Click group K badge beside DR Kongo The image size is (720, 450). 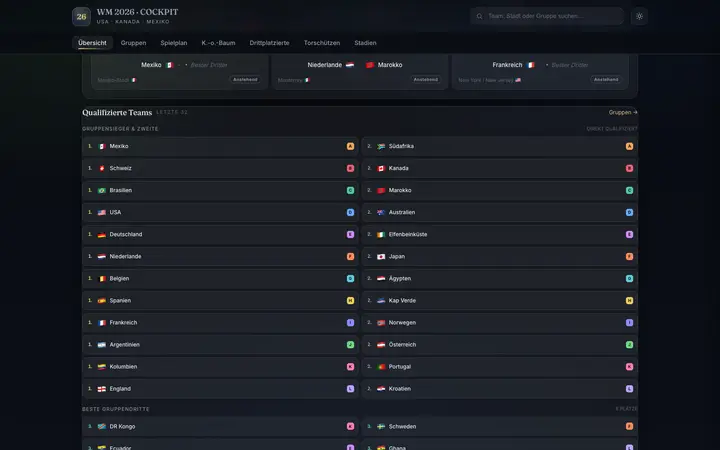click(350, 427)
